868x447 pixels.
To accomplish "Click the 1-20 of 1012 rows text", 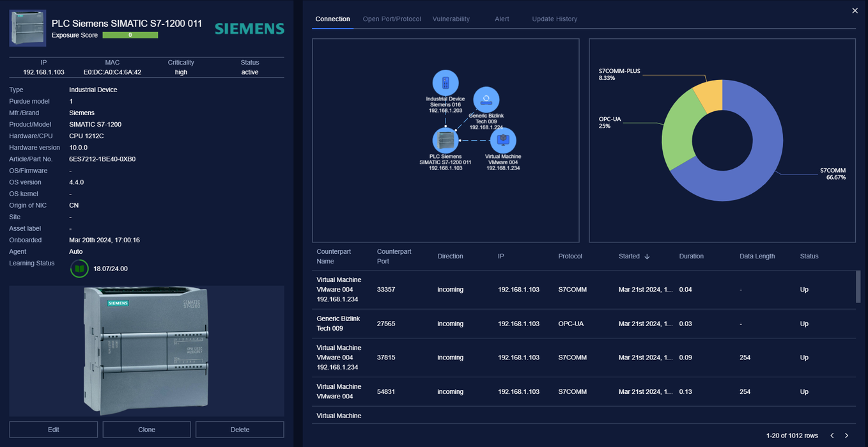I will click(792, 435).
